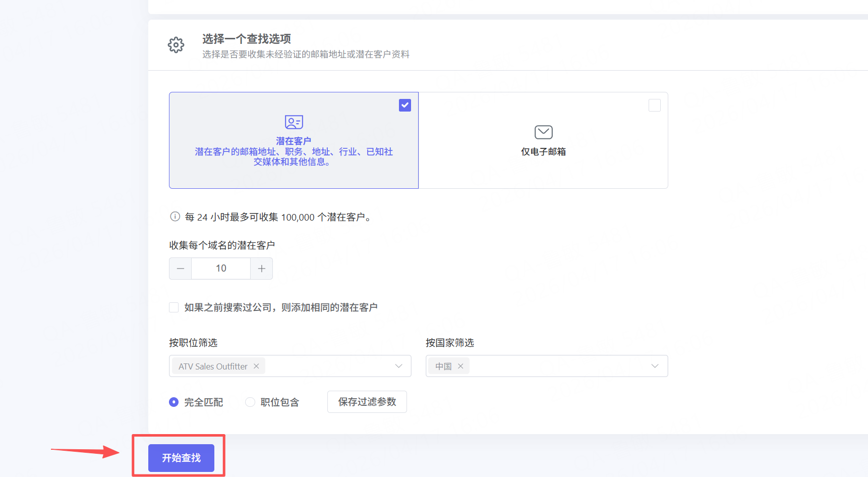Decrease leads per domain with minus
Image resolution: width=868 pixels, height=477 pixels.
tap(181, 269)
